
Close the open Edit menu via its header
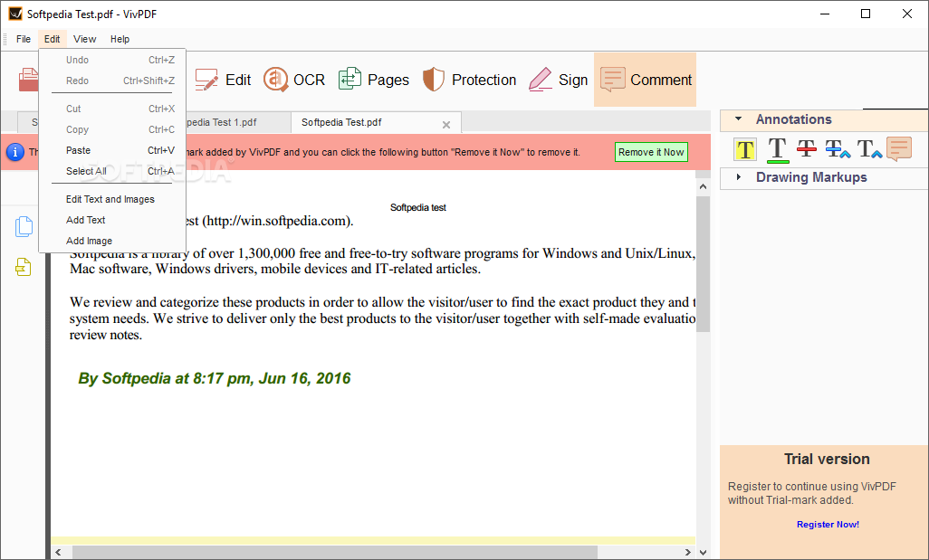click(x=53, y=39)
